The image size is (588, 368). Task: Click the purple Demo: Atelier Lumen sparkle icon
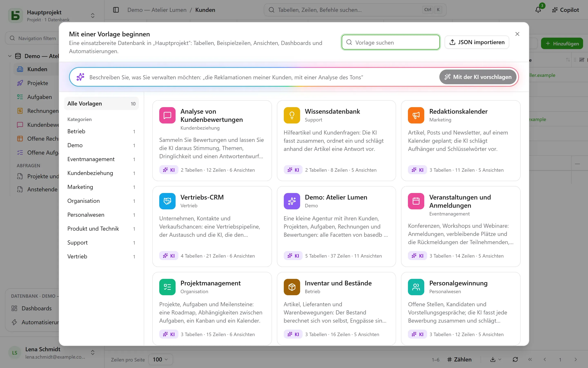292,201
